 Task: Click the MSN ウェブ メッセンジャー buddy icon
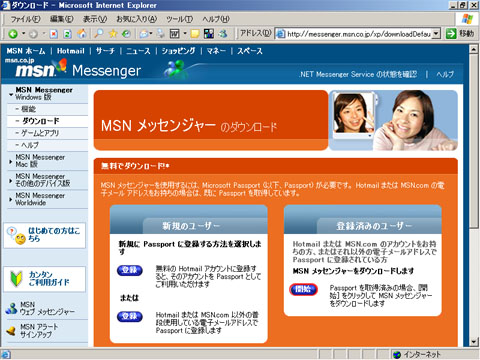point(11,308)
